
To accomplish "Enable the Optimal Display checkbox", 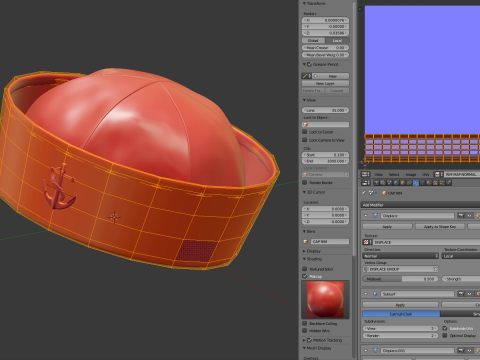I will point(445,335).
